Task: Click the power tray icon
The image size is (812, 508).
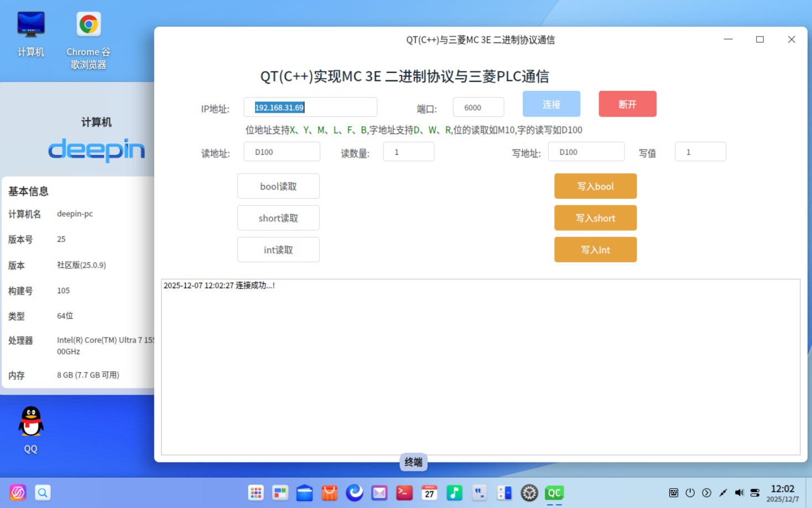Action: click(690, 493)
